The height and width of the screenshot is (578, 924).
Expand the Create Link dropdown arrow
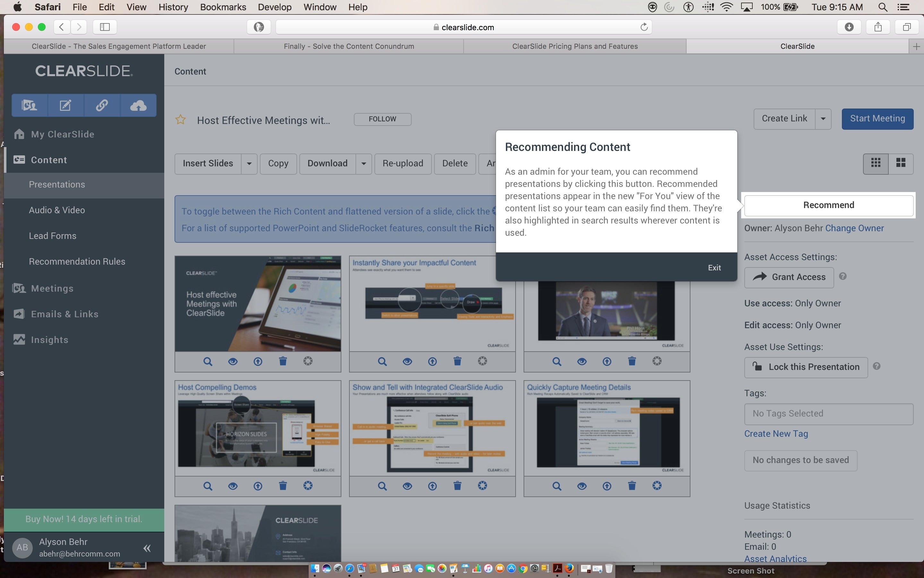point(823,119)
